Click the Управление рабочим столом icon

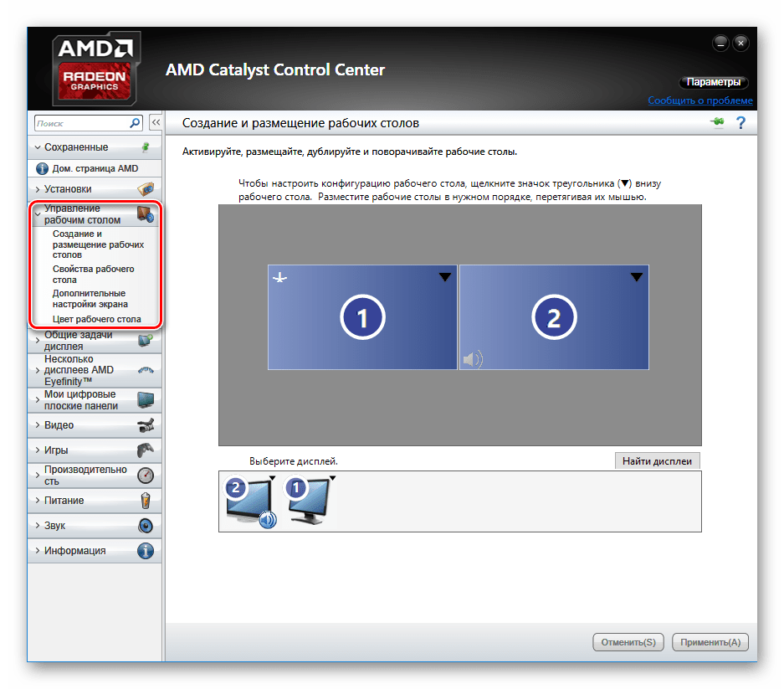click(146, 214)
